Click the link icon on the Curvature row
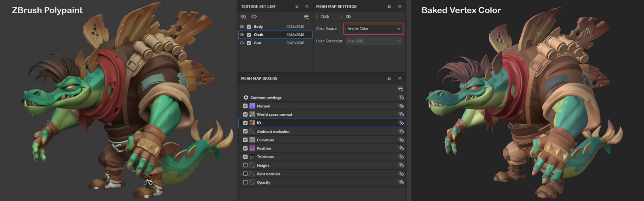644x201 pixels. [401, 140]
